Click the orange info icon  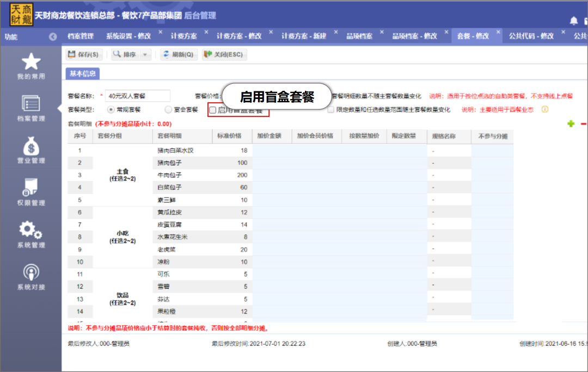545,109
